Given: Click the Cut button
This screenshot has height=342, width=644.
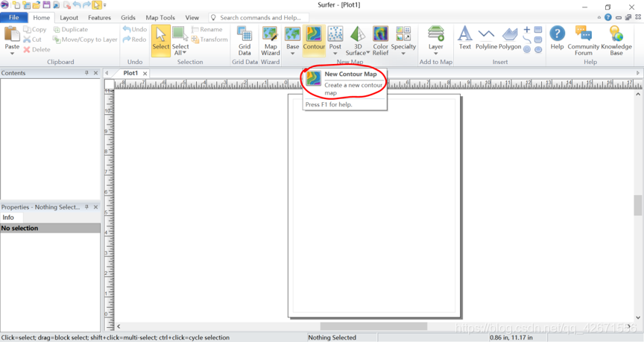Looking at the screenshot, I should 33,39.
